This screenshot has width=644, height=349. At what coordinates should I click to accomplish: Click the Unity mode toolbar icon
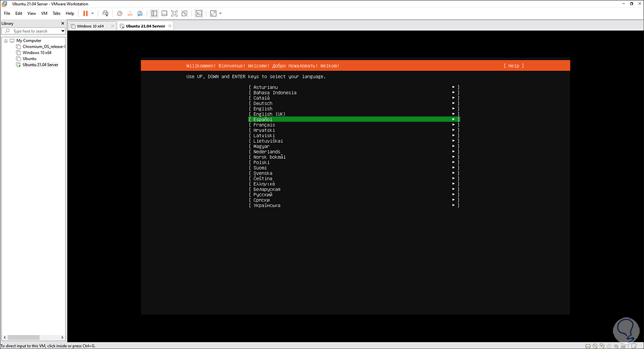click(x=185, y=13)
